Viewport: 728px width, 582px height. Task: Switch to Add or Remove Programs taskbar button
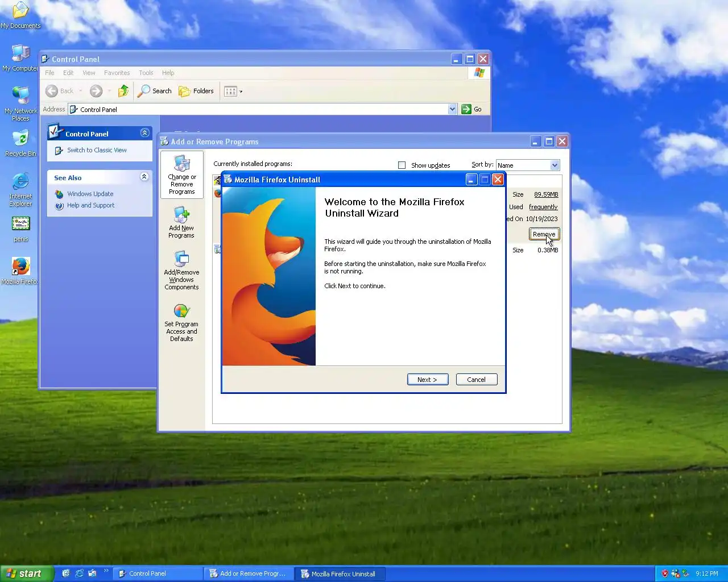point(249,574)
